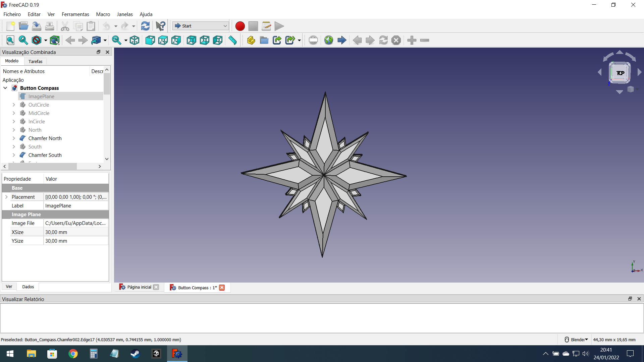Click the Create part yellow block icon
Screen dimensions: 644x362
pyautogui.click(x=251, y=40)
